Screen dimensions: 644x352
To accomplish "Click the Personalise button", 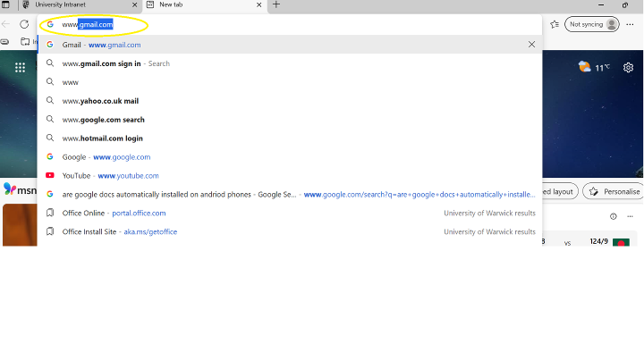I will [614, 191].
